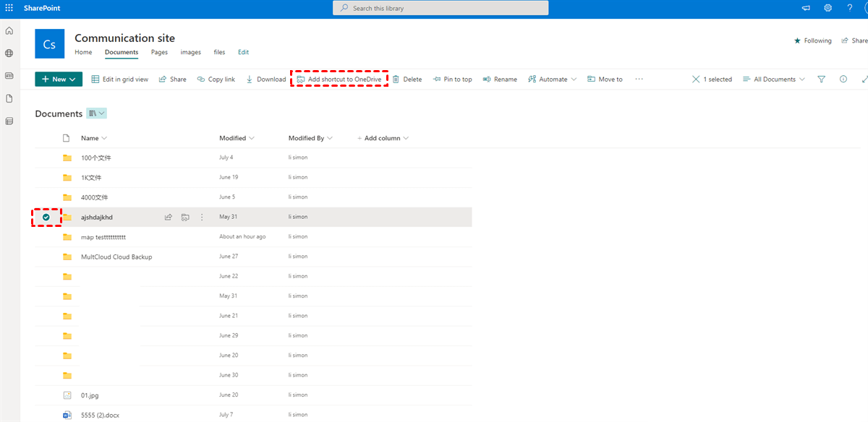Click Pin to top command

(x=452, y=79)
